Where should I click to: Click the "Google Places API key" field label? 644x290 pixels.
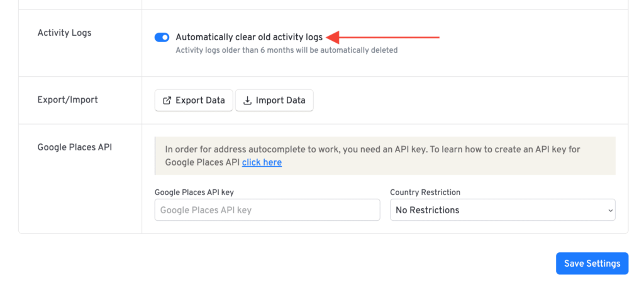tap(194, 192)
